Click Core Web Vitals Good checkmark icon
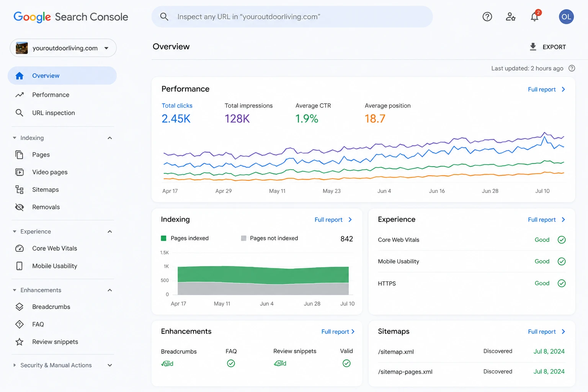The height and width of the screenshot is (392, 588). [x=562, y=240]
